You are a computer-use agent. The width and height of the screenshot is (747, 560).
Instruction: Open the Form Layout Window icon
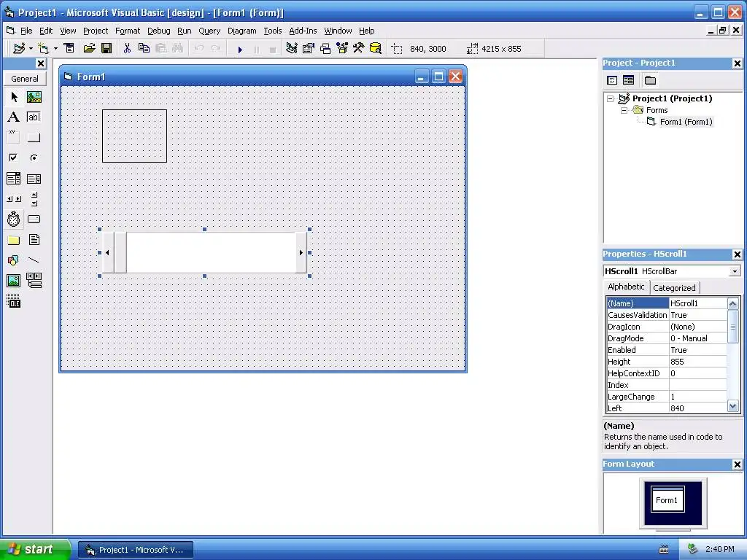click(x=325, y=48)
